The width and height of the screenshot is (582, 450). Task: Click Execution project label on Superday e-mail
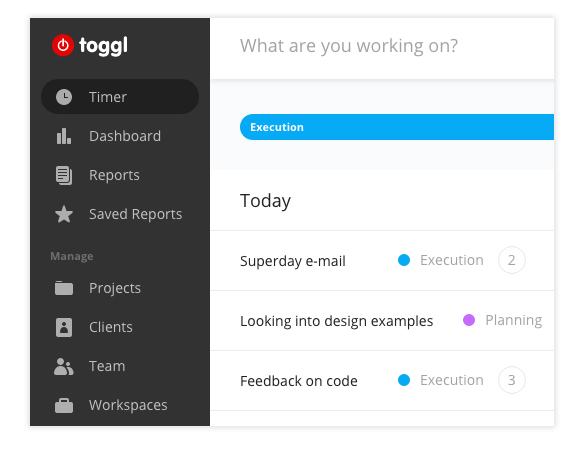pos(452,260)
